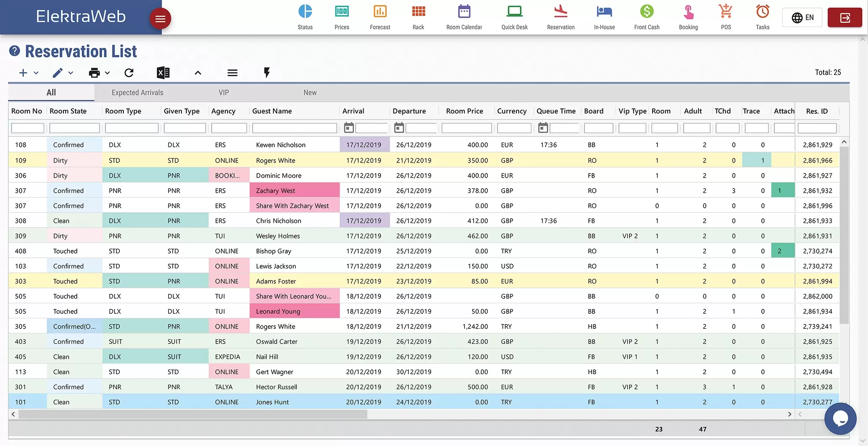
Task: Expand the edit pencil dropdown arrow
Action: point(71,73)
